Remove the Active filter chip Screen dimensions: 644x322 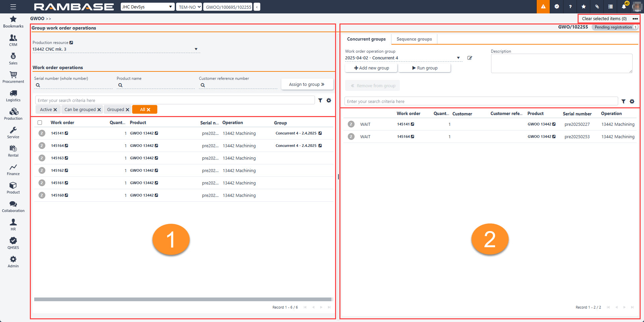point(55,110)
